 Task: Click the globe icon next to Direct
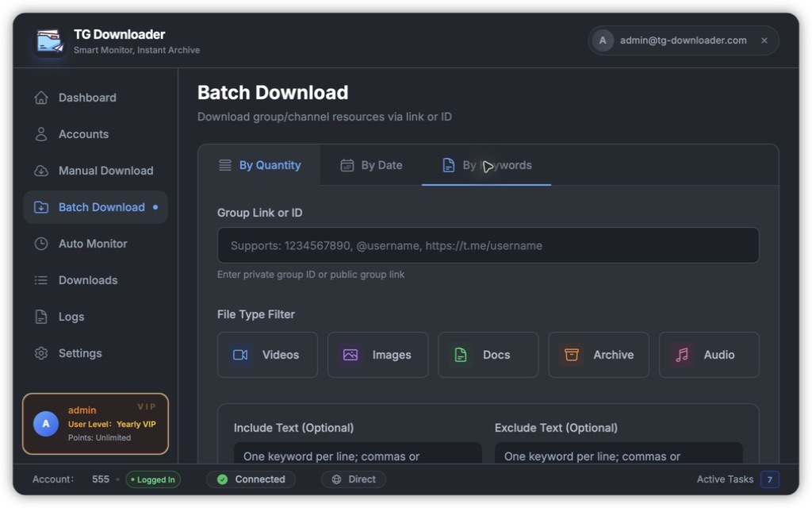click(336, 479)
